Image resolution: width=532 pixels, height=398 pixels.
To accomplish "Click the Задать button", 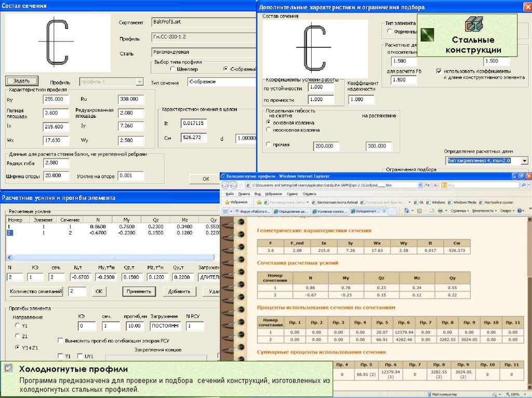I will click(21, 80).
